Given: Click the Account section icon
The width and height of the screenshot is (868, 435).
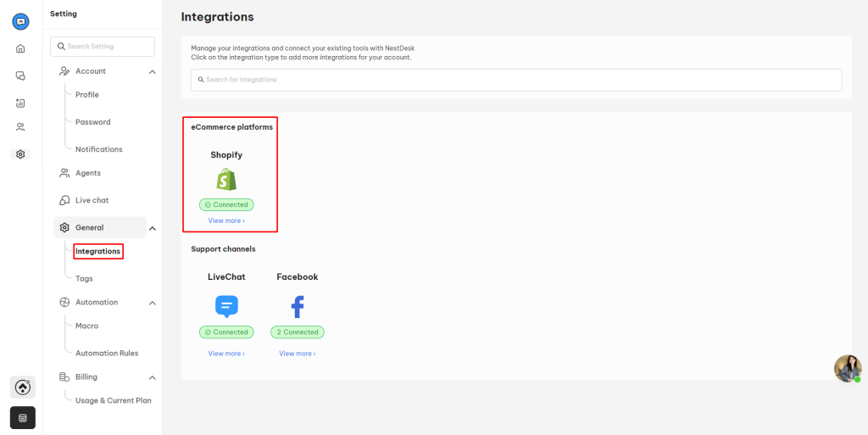Looking at the screenshot, I should [x=64, y=71].
